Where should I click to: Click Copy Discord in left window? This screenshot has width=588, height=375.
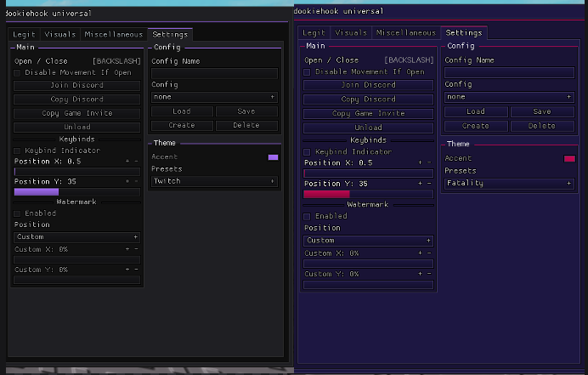coord(76,99)
